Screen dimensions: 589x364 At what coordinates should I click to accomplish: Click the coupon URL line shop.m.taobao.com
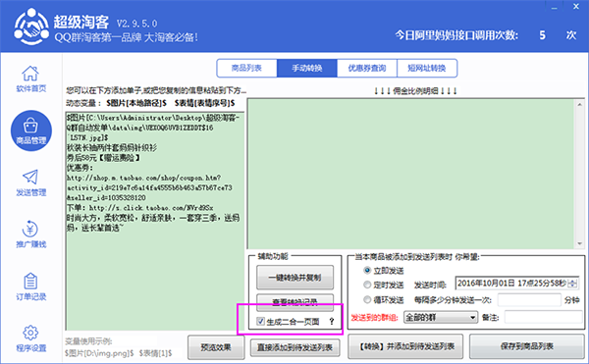(x=143, y=178)
